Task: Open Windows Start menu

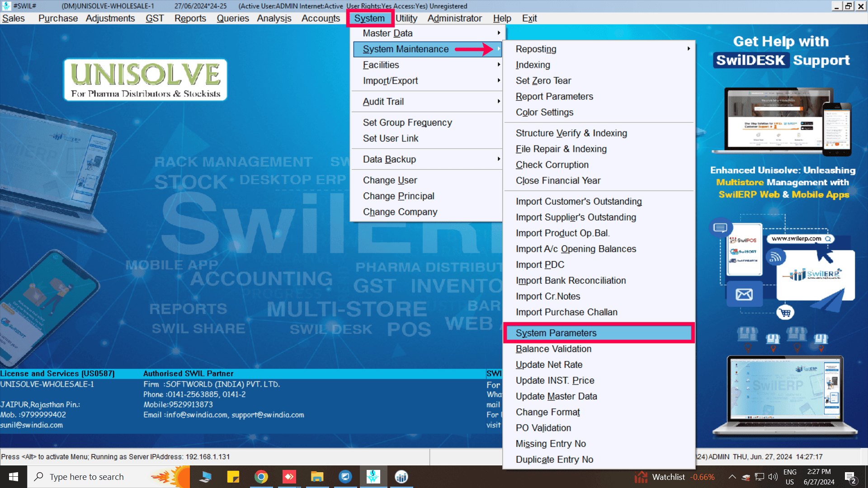Action: (13, 477)
